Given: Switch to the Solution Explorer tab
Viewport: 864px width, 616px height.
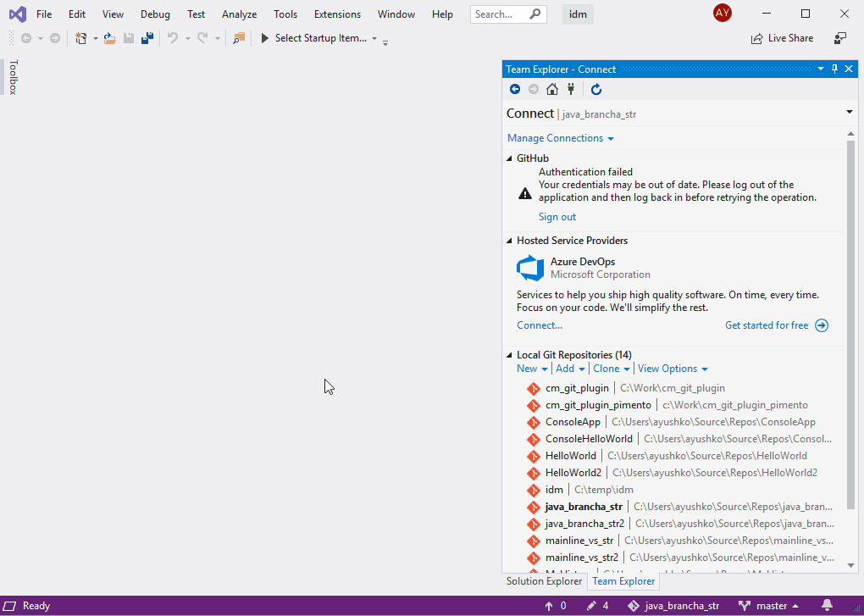Looking at the screenshot, I should [544, 581].
